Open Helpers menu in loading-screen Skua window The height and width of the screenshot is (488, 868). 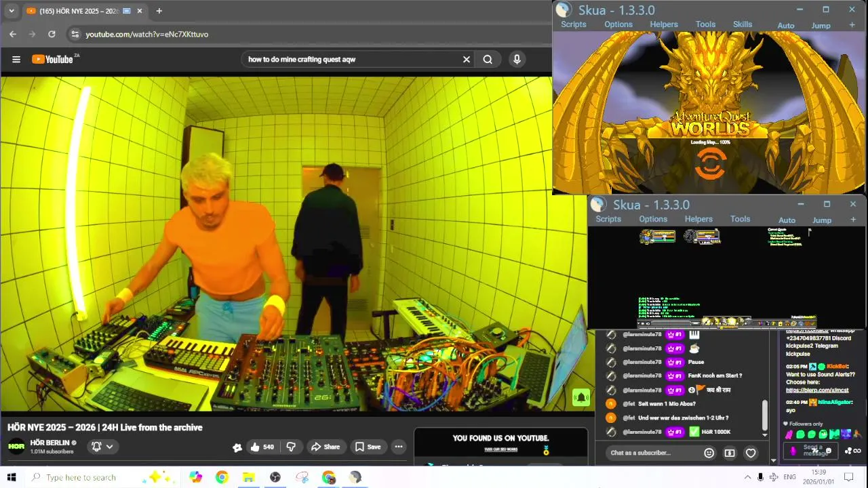[664, 24]
